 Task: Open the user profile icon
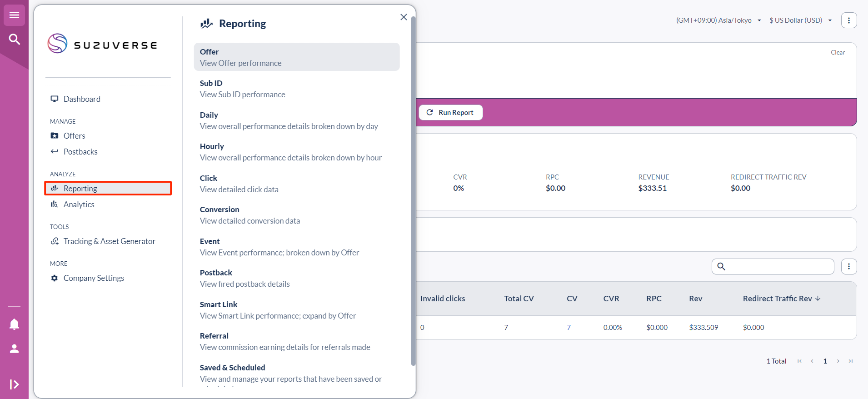point(14,349)
